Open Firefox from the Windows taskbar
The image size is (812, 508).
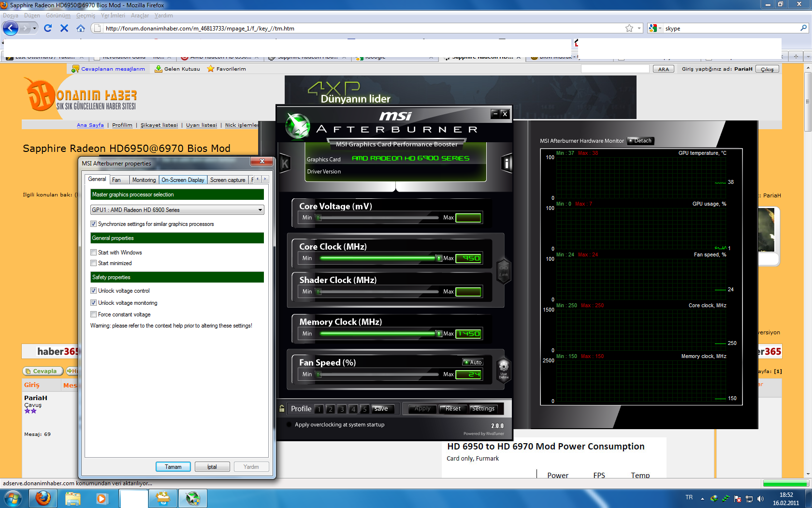point(43,498)
